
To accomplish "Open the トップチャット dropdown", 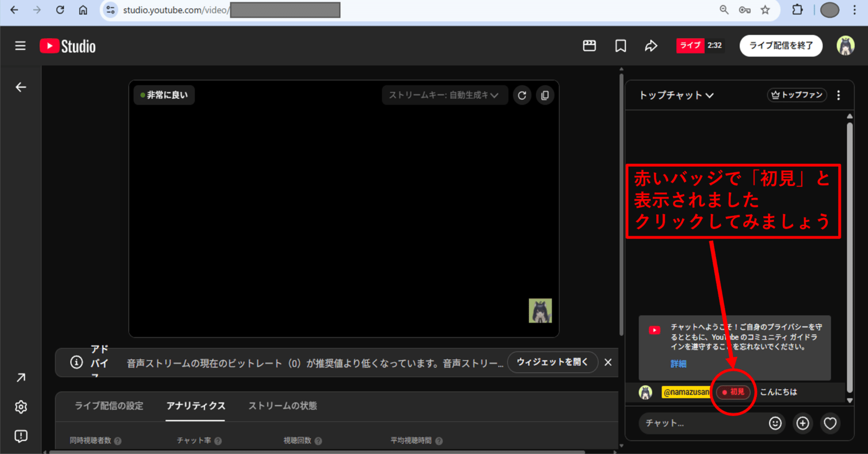I will pos(676,95).
